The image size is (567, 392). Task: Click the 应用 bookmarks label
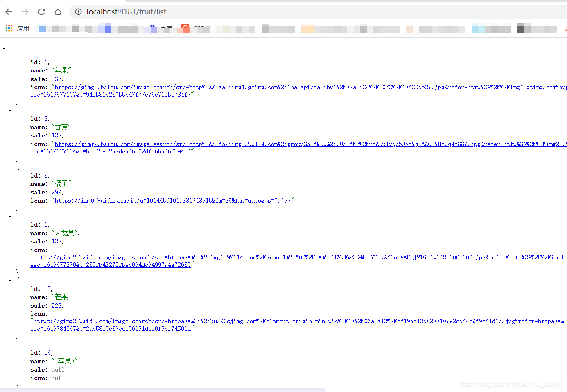click(x=23, y=28)
